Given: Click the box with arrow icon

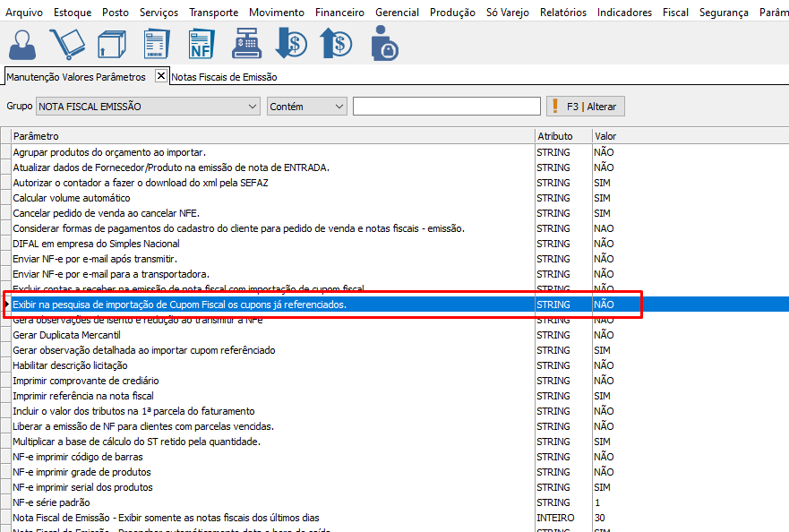Looking at the screenshot, I should tap(112, 43).
